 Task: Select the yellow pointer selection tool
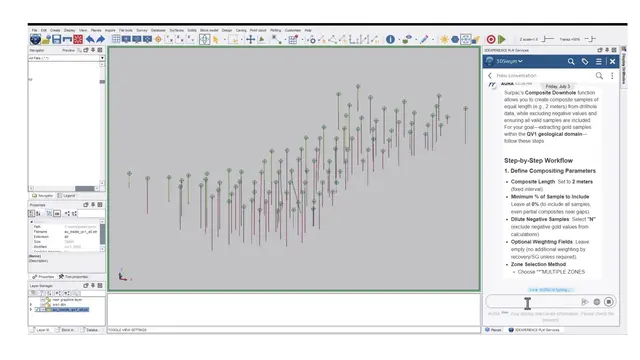[216, 39]
